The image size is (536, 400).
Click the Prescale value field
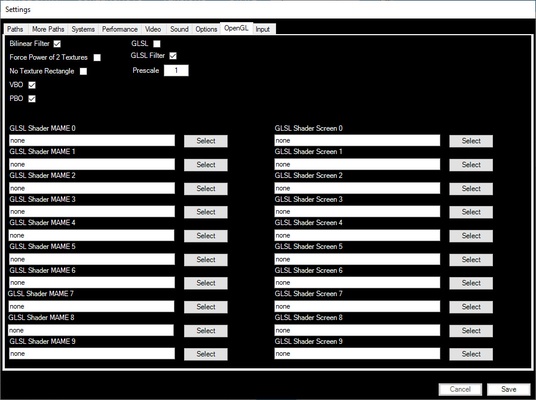[176, 70]
